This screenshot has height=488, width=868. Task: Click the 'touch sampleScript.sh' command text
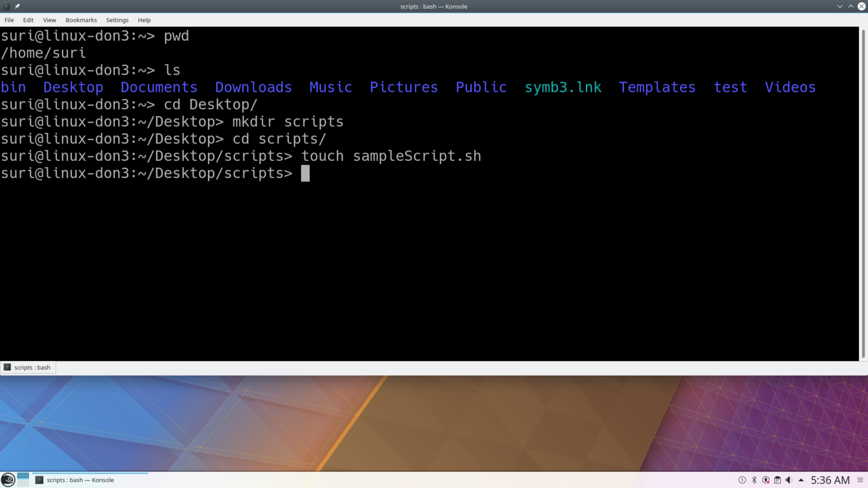point(391,156)
